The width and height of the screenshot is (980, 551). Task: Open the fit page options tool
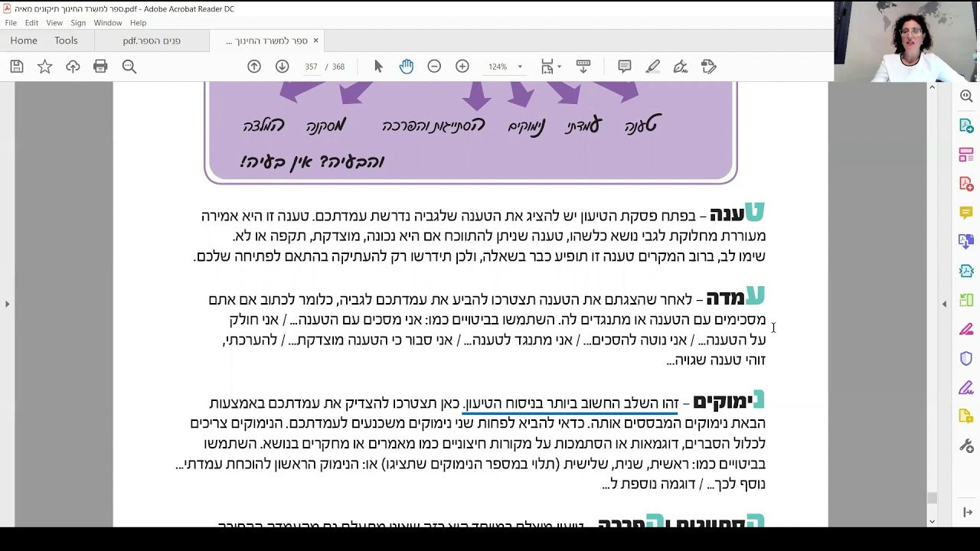coord(547,67)
